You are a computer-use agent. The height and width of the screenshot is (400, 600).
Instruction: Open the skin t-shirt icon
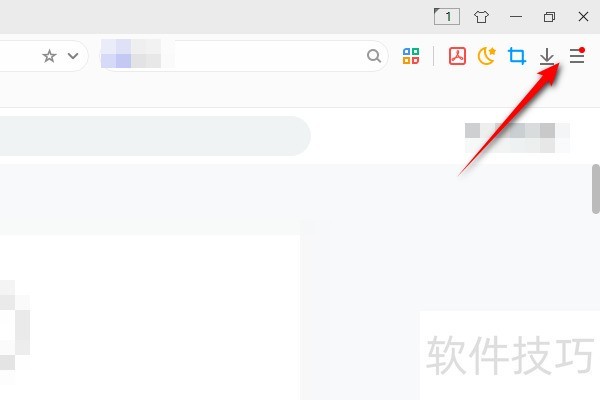tap(481, 17)
